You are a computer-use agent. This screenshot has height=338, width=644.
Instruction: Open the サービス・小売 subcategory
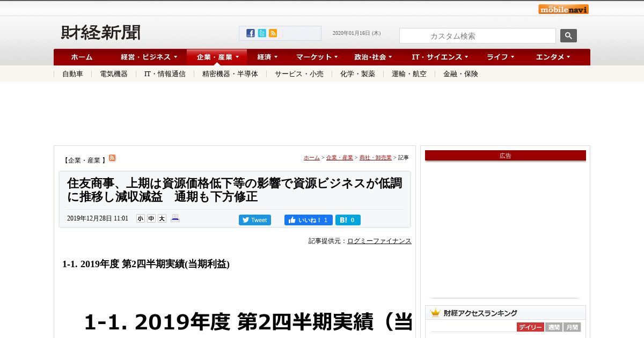tap(299, 74)
